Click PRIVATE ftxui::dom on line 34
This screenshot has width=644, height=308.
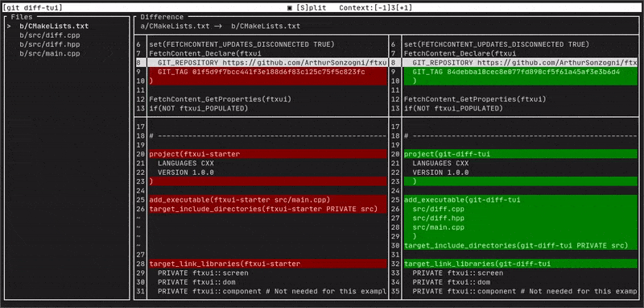[452, 282]
